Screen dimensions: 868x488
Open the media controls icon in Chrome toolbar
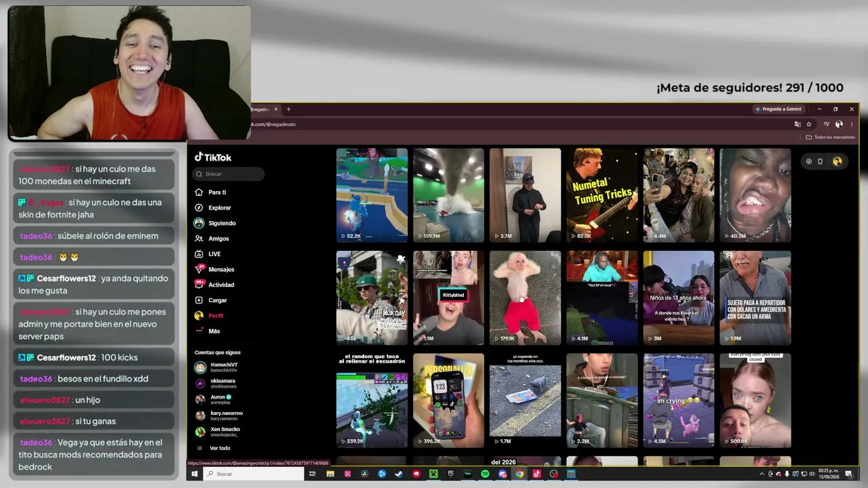(x=826, y=124)
